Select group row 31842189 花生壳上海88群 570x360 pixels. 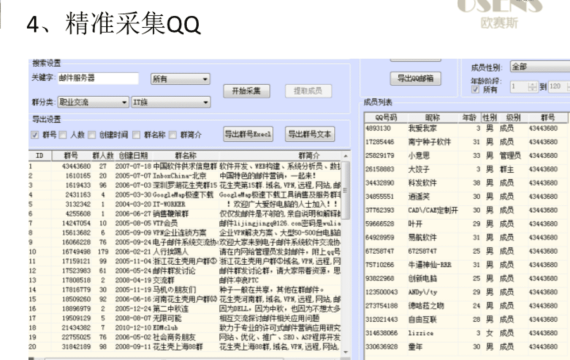click(185, 347)
